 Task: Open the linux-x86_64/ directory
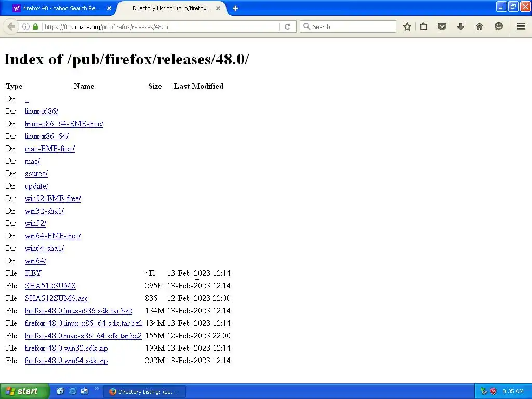click(x=46, y=137)
